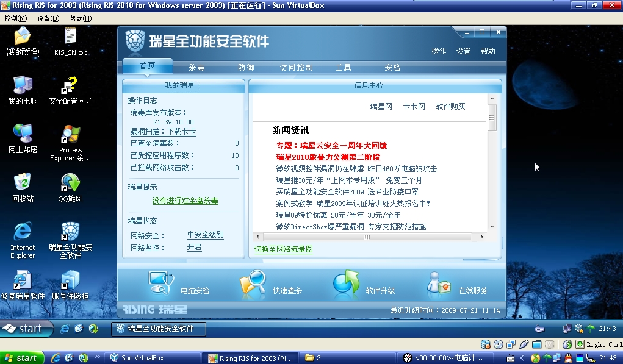Viewport: 623px width, 364px height.
Task: Switch to 首页 home tab
Action: tap(148, 66)
